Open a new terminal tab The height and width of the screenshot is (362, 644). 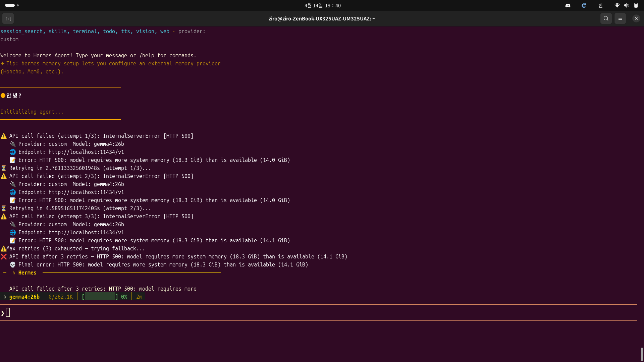point(8,18)
